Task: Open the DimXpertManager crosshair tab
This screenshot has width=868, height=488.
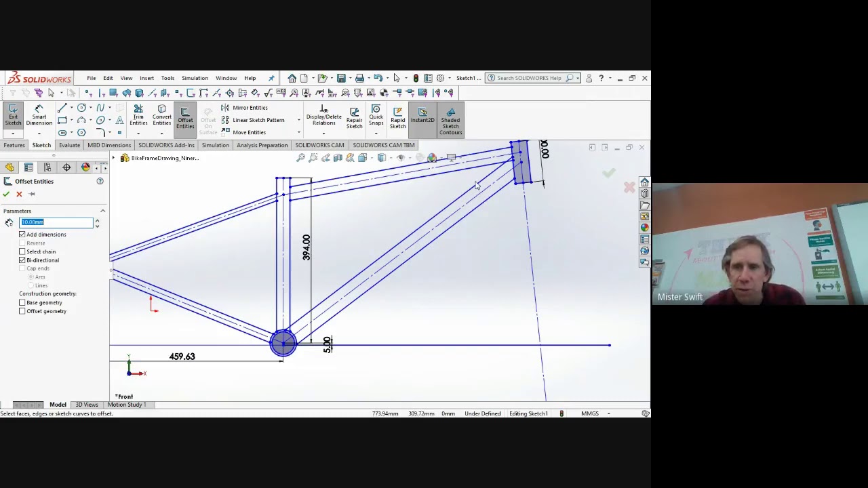Action: [66, 167]
